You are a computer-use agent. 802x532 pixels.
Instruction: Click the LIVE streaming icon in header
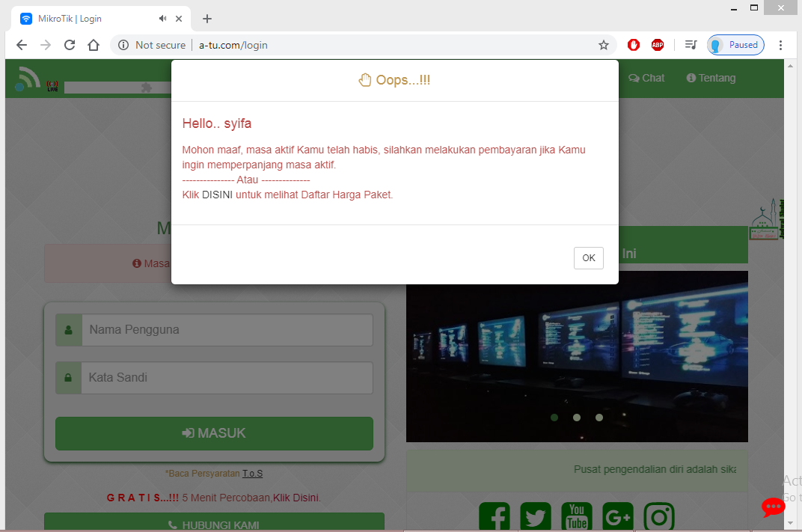52,85
